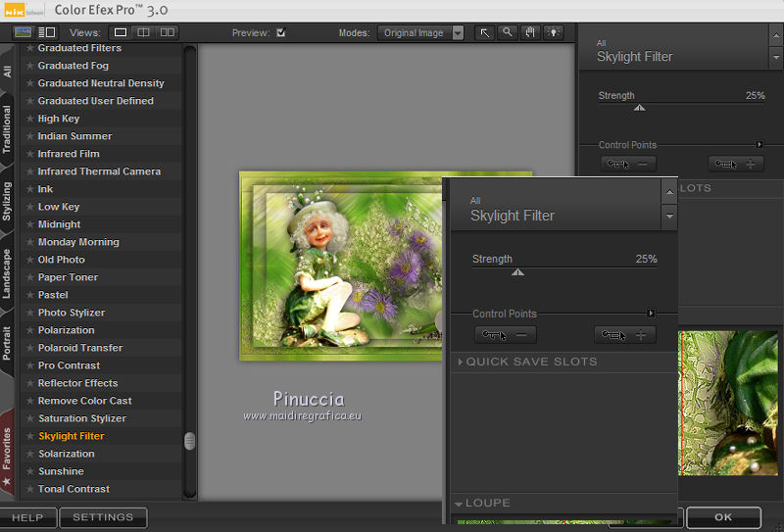
Task: Click the image-only preview layout icon
Action: coord(24,32)
